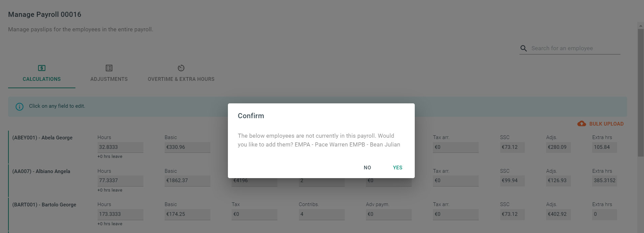Edit Abela George's Hours field
This screenshot has width=644, height=233.
pos(120,147)
